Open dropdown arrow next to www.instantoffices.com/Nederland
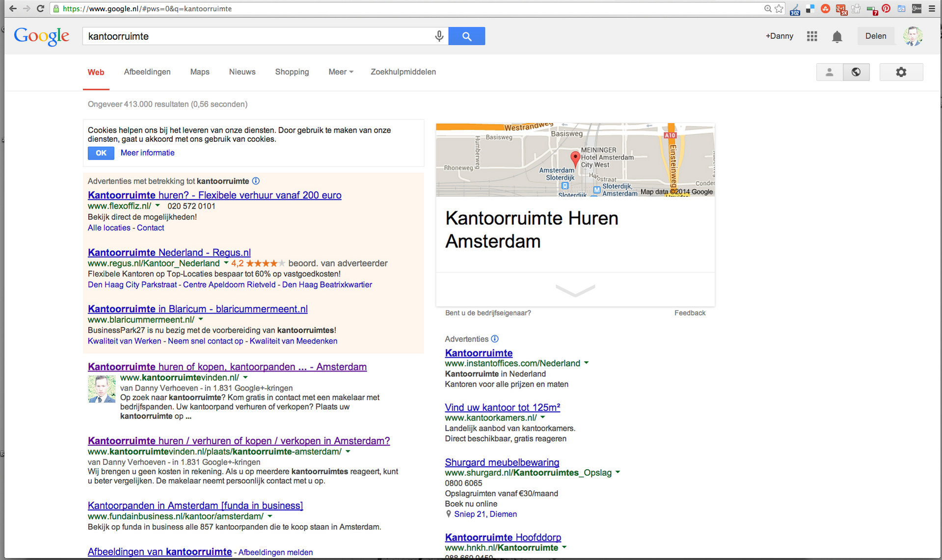 (x=586, y=363)
